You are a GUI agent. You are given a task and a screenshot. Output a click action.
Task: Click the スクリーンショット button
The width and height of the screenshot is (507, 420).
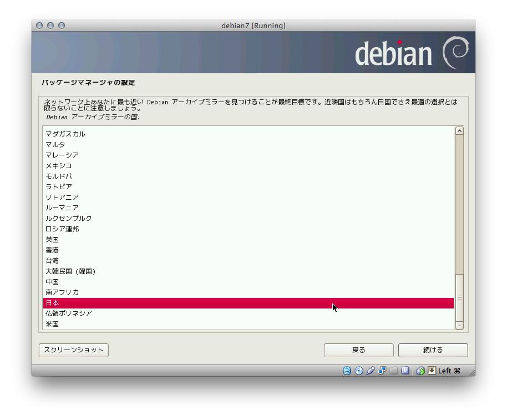(x=74, y=350)
